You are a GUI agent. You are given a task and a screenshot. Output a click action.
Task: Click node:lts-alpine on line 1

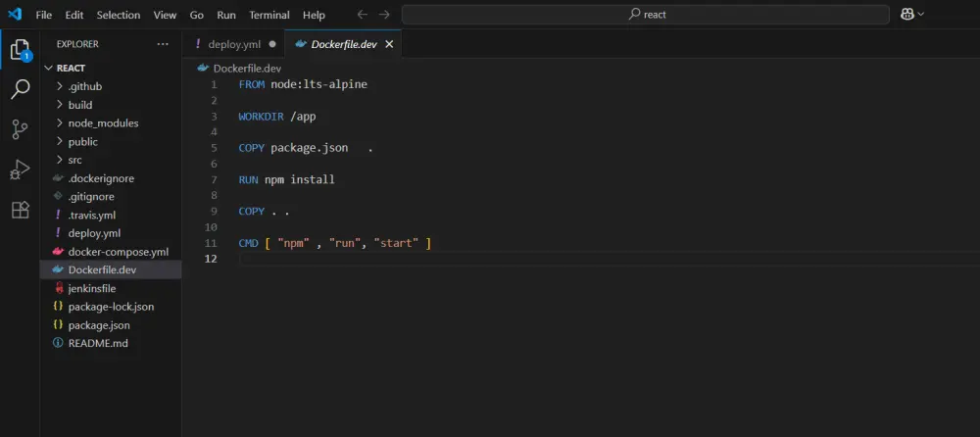point(319,84)
